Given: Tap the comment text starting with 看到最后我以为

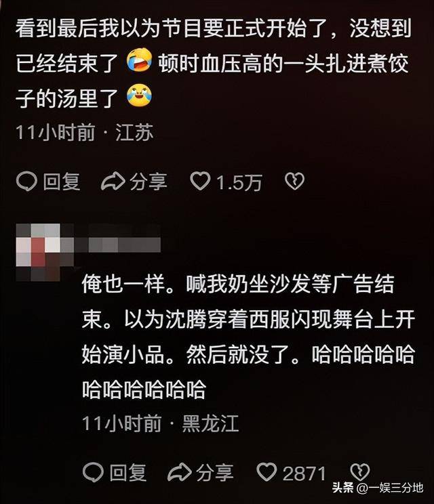Looking at the screenshot, I should click(214, 63).
